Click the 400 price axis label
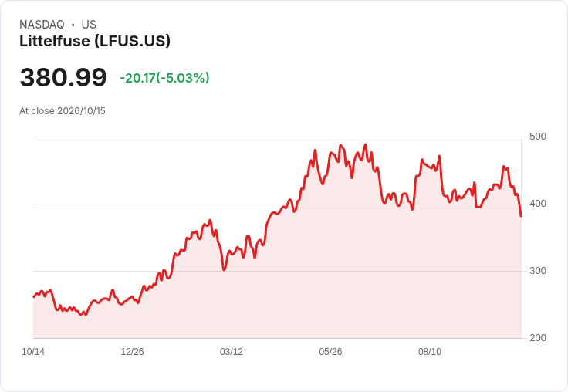Image resolution: width=568 pixels, height=392 pixels. 538,204
